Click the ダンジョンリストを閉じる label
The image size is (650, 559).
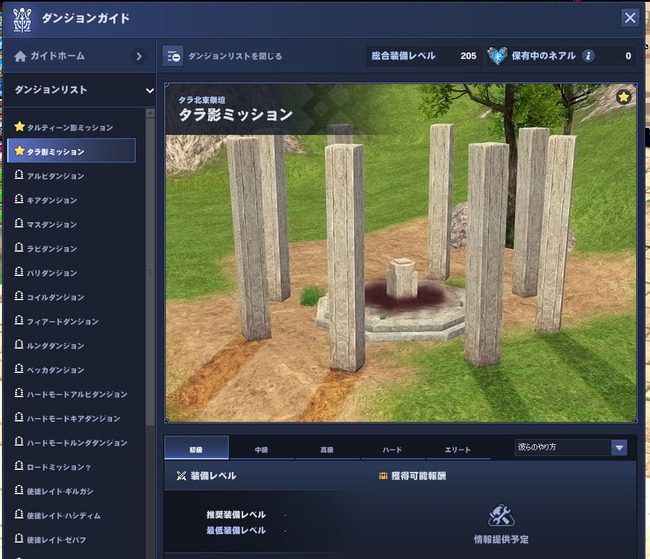[235, 56]
